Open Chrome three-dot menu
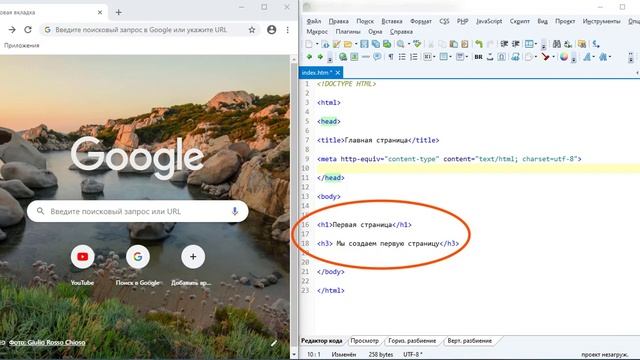Viewport: 640px width, 360px height. 288,30
